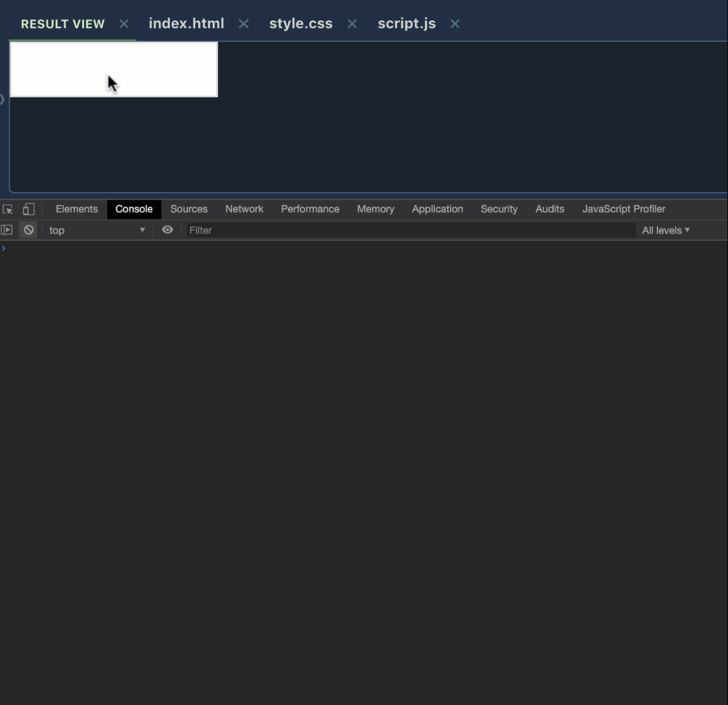Clear the console with the ban icon
Screen dimensions: 728x705
29,230
